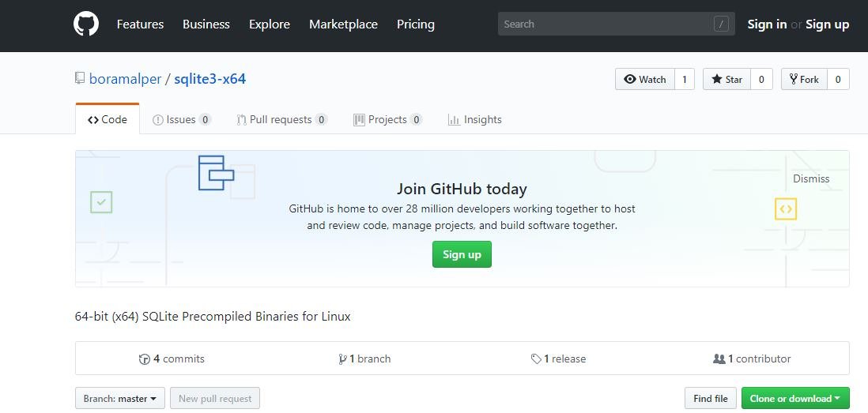This screenshot has height=413, width=868.
Task: Switch to the Pull requests tab
Action: (281, 119)
